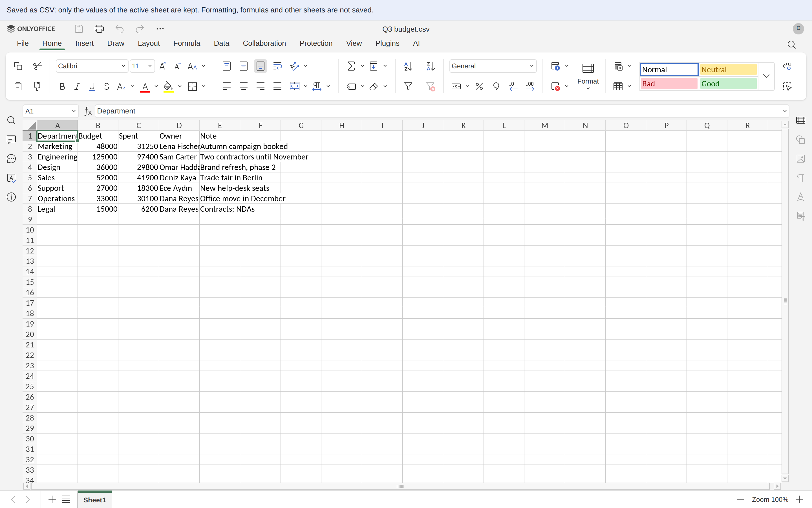Screen dimensions: 812x508
Task: Click the Increase decimal icon
Action: coord(530,86)
